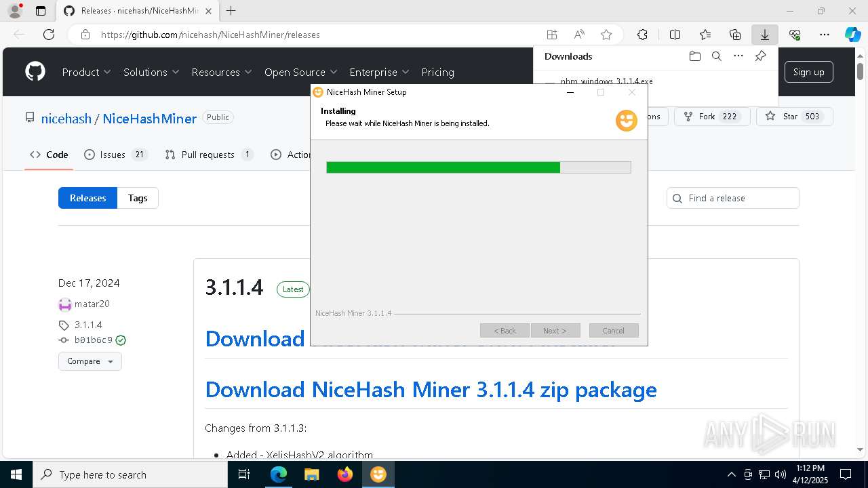Open a new browser tab

231,11
